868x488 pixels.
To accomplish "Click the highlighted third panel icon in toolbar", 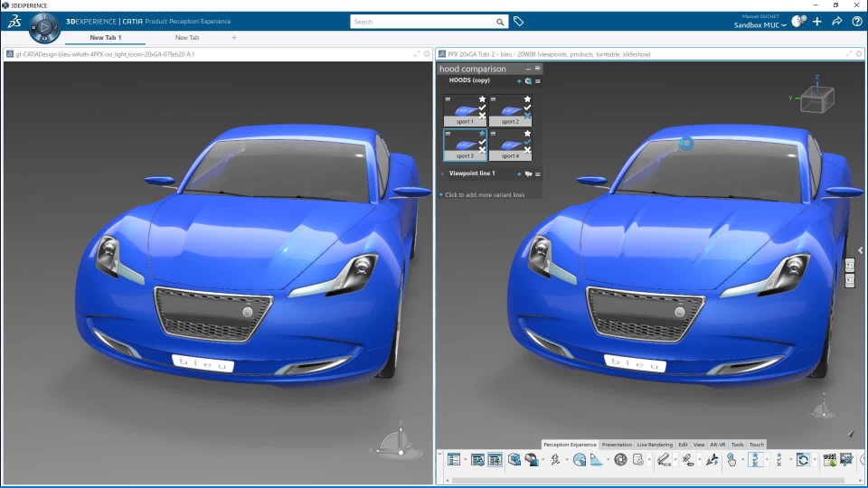I will [x=495, y=459].
